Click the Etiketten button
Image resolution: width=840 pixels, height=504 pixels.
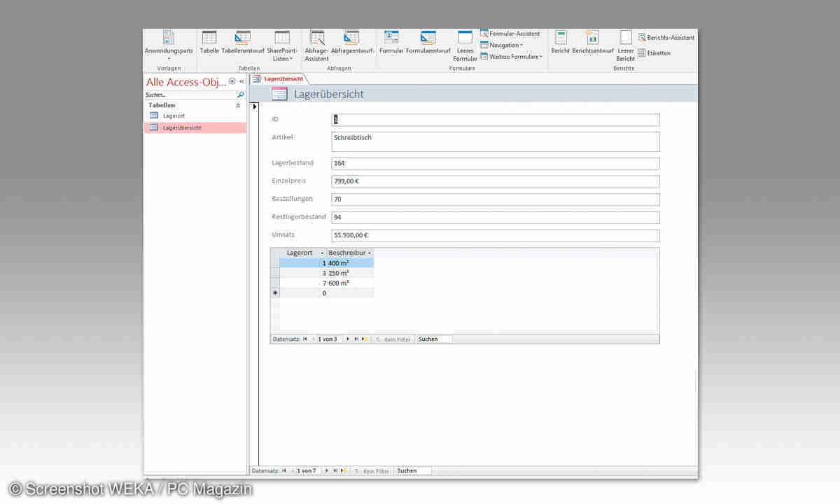(654, 52)
